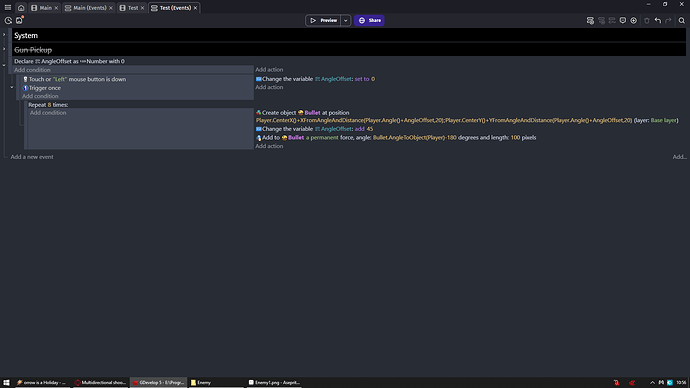This screenshot has width=690, height=388.
Task: Click the Add a comment toolbar icon
Action: coord(623,20)
